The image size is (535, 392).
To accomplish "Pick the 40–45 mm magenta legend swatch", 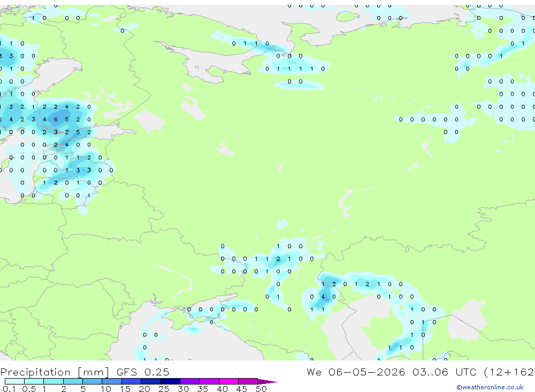I will click(x=228, y=381).
